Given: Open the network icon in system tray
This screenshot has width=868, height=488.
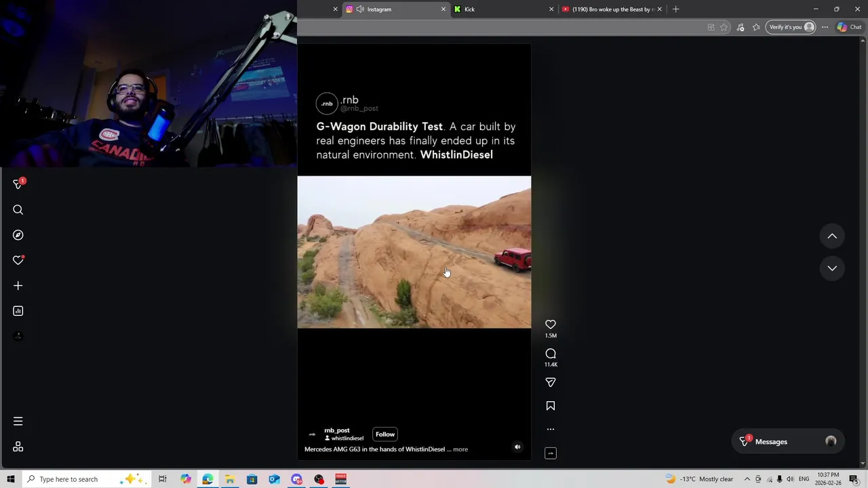Looking at the screenshot, I should pyautogui.click(x=769, y=479).
